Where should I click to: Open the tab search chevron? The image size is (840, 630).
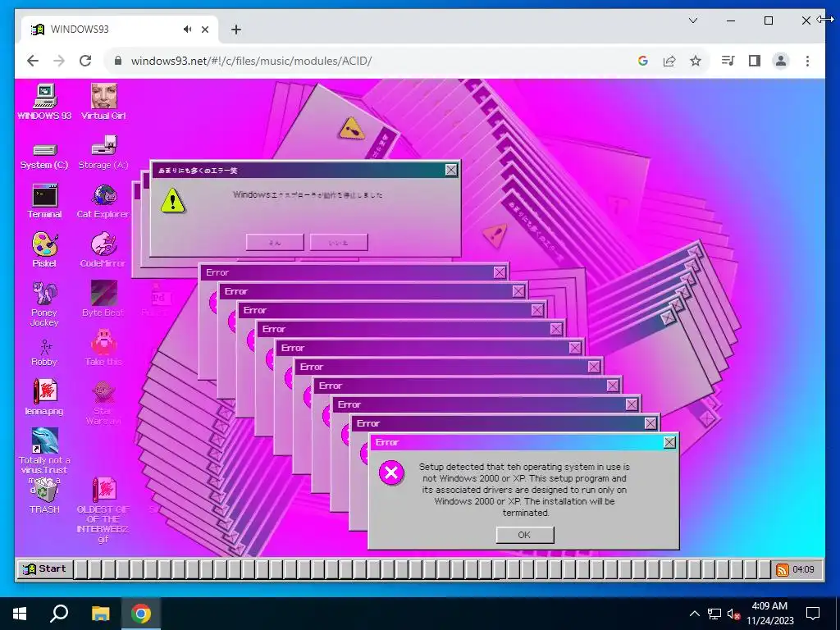(x=693, y=21)
